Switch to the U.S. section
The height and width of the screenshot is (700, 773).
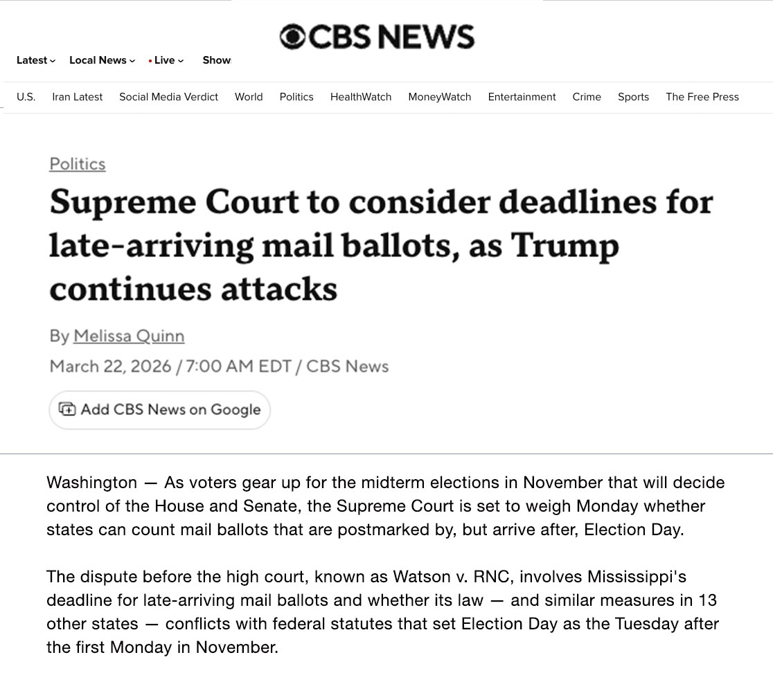(26, 97)
